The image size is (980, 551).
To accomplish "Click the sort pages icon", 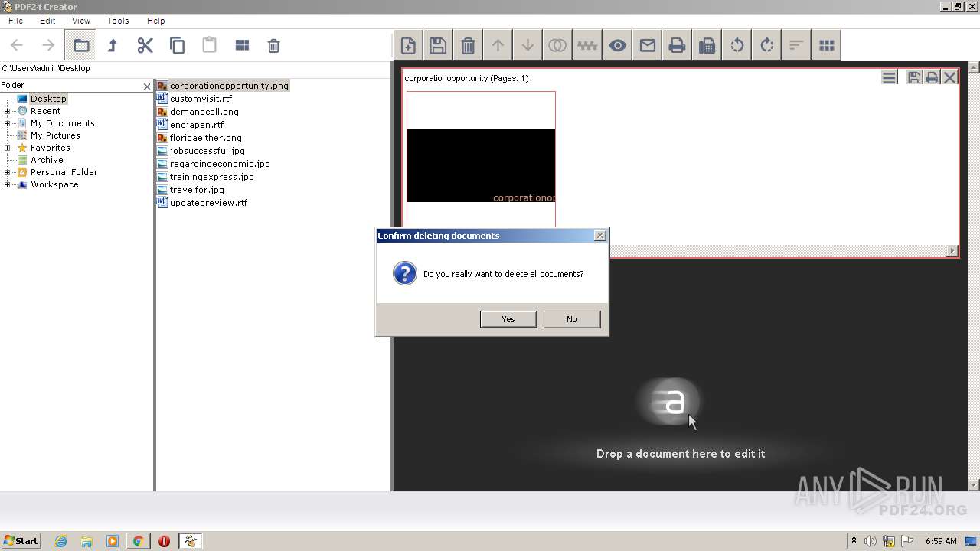I will (x=796, y=46).
